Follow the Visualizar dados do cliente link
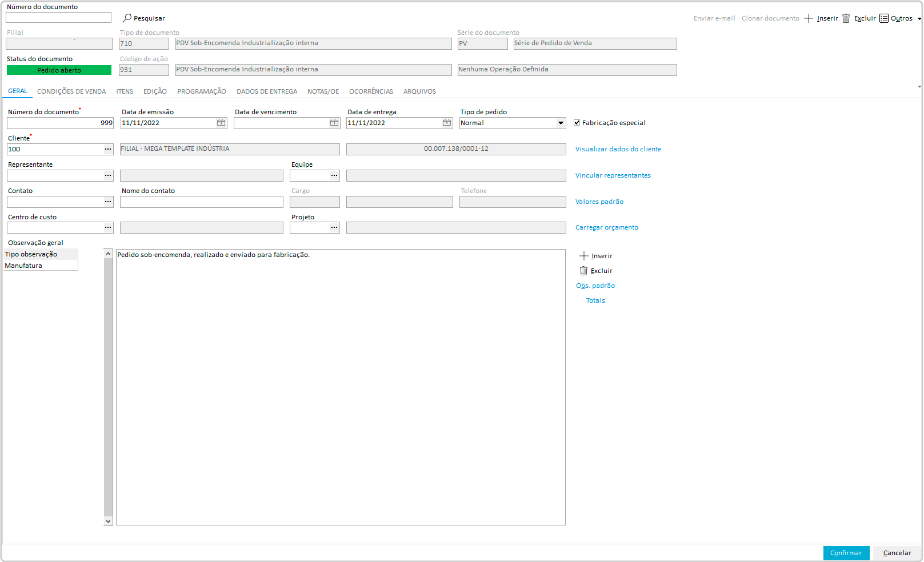Screen dimensions: 924x562 [x=618, y=149]
